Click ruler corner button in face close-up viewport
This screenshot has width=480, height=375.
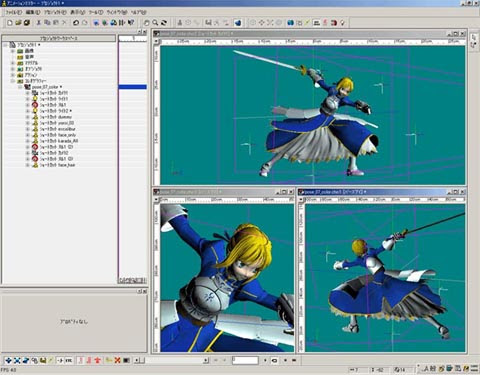(156, 200)
